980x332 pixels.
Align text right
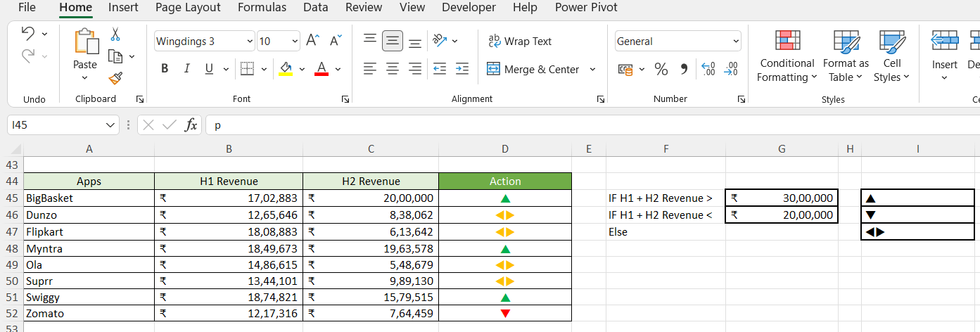415,68
